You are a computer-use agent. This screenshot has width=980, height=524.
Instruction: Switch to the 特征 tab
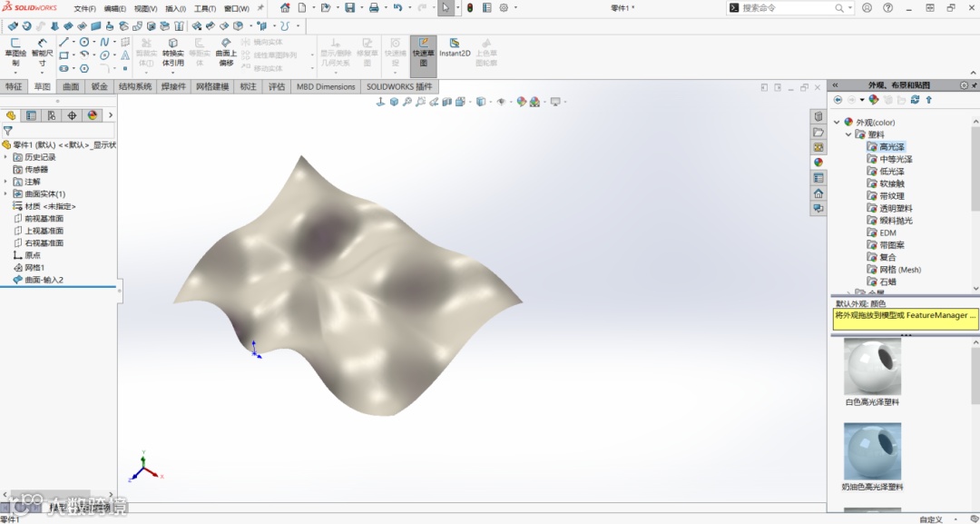(x=14, y=87)
